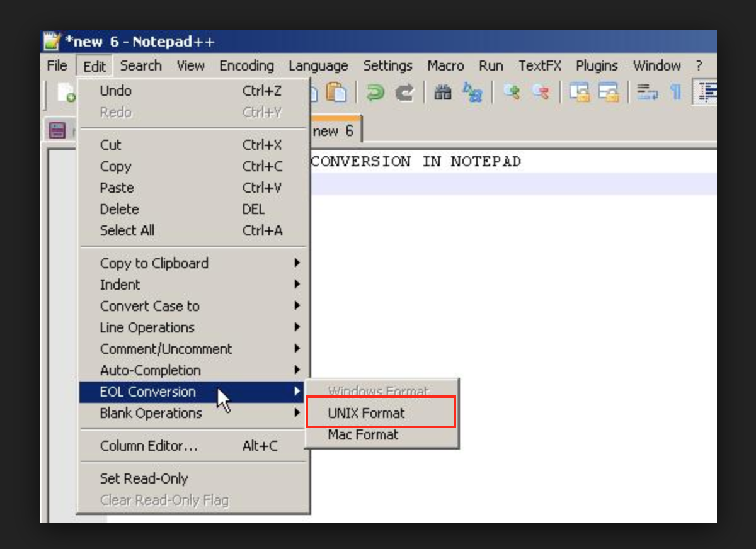Open the Macro menu
756x549 pixels.
pyautogui.click(x=445, y=65)
